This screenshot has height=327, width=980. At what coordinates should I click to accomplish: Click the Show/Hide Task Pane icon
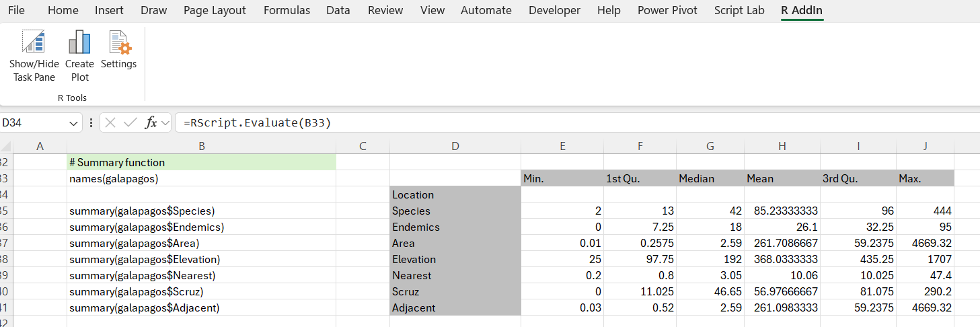click(x=34, y=42)
